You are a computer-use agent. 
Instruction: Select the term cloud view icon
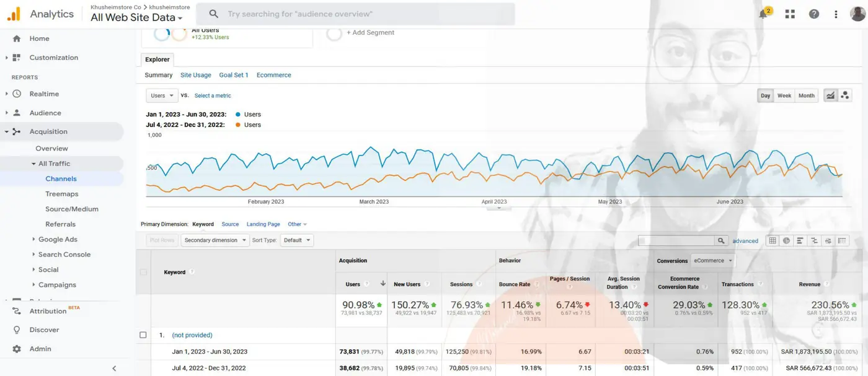tap(828, 240)
